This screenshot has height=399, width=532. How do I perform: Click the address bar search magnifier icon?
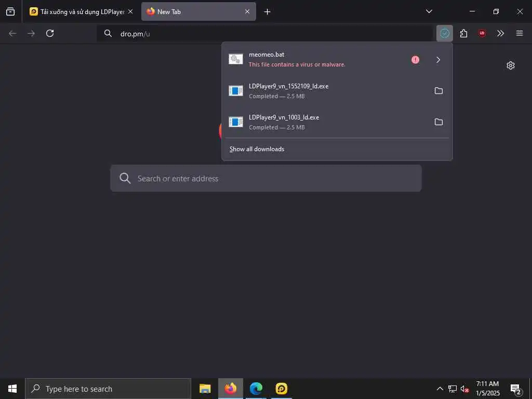coord(108,33)
